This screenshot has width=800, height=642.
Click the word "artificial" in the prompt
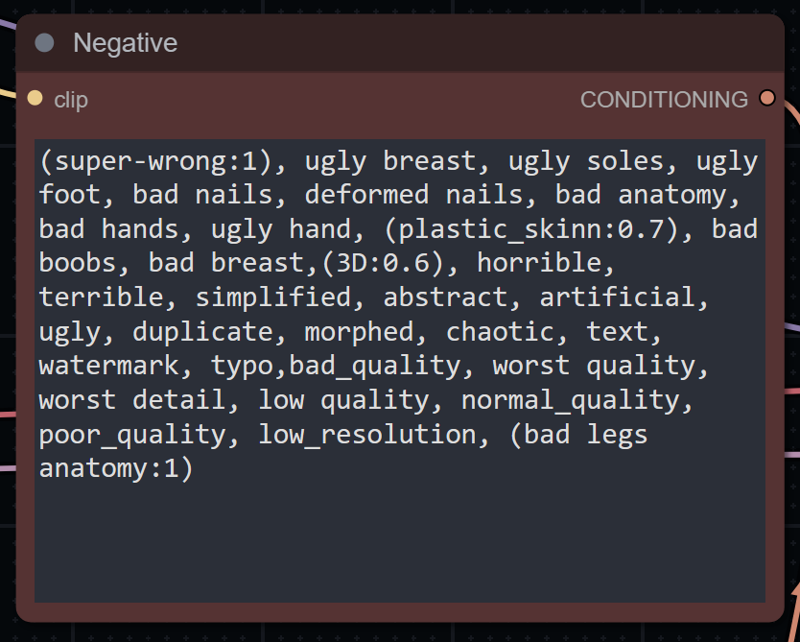click(x=617, y=298)
